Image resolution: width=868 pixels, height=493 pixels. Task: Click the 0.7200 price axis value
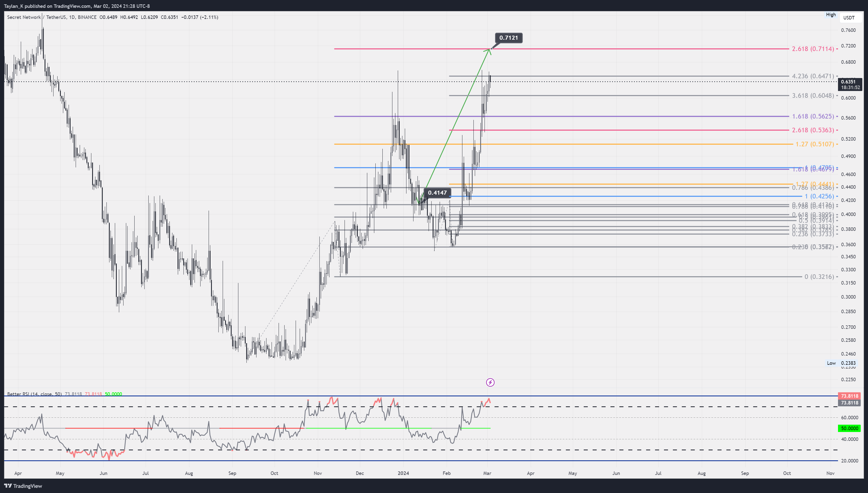(848, 46)
